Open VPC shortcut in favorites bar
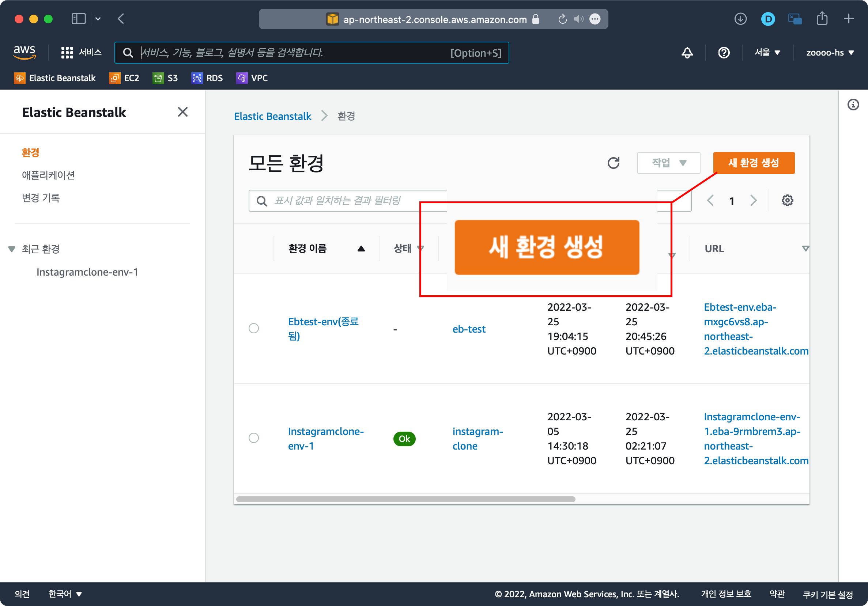This screenshot has height=606, width=868. pos(252,78)
